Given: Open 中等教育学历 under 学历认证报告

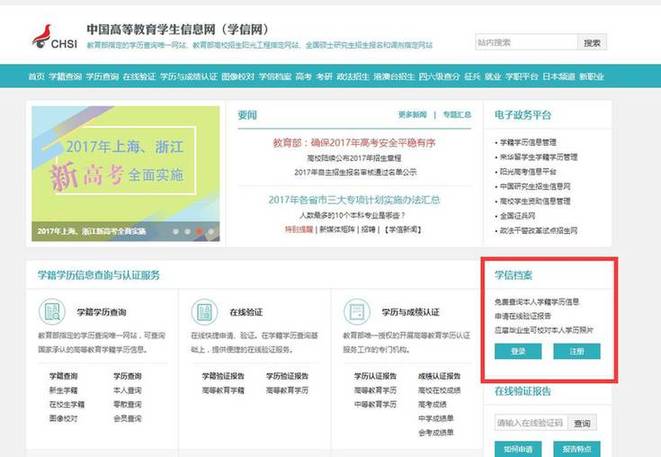Looking at the screenshot, I should point(375,404).
